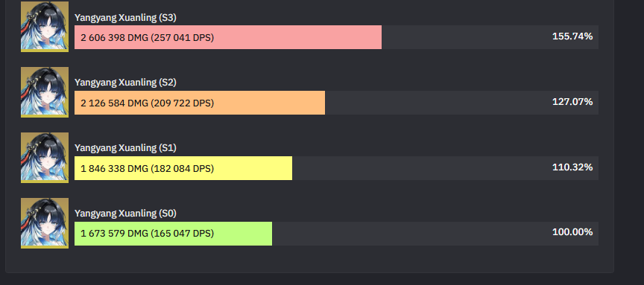Screen dimensions: 644x285
Task: Select the green S0 damage bar
Action: 173,234
